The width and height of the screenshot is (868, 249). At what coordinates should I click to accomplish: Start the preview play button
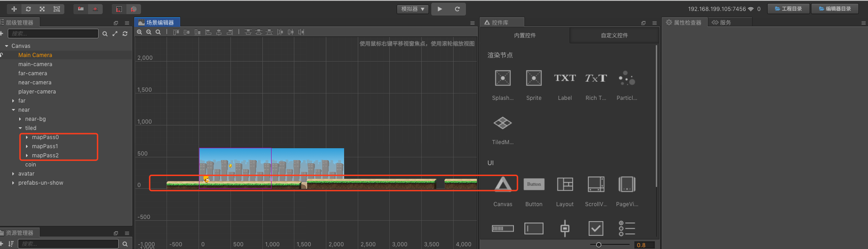[x=440, y=9]
